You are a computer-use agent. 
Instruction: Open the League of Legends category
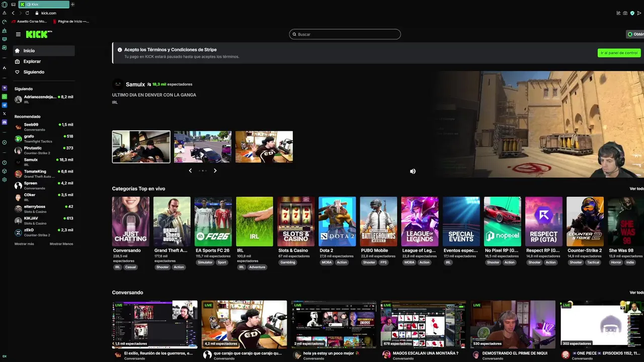tap(420, 221)
